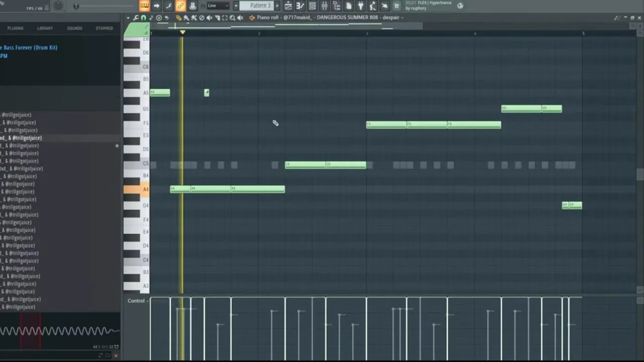Click the orange X icon below waveform

(116, 355)
